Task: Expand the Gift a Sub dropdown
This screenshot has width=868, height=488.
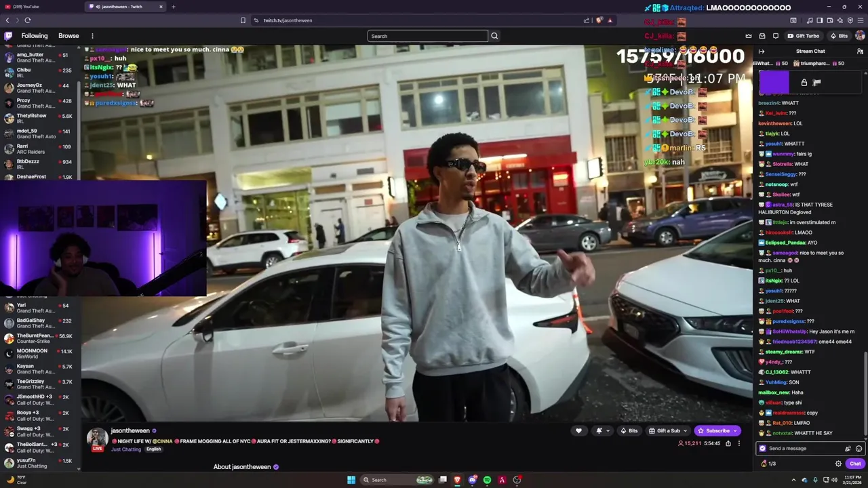Action: point(684,430)
